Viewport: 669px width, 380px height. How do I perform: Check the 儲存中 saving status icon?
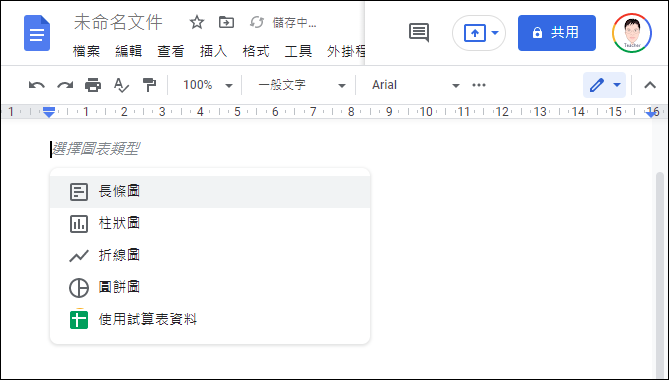257,22
